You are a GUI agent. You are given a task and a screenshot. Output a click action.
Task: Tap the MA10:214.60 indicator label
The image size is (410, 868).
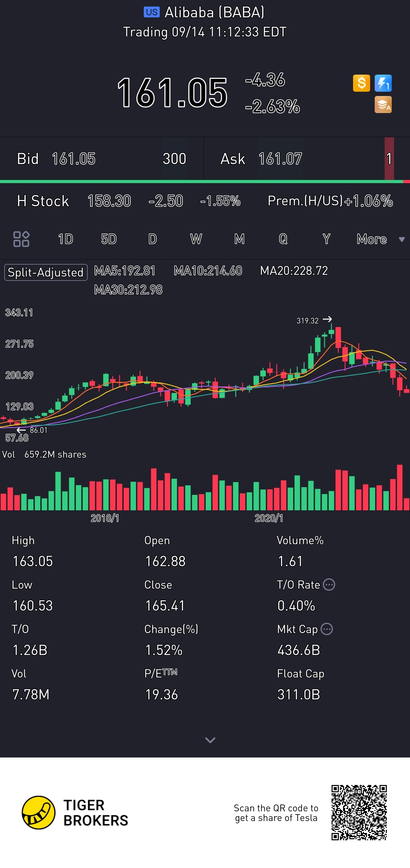208,271
